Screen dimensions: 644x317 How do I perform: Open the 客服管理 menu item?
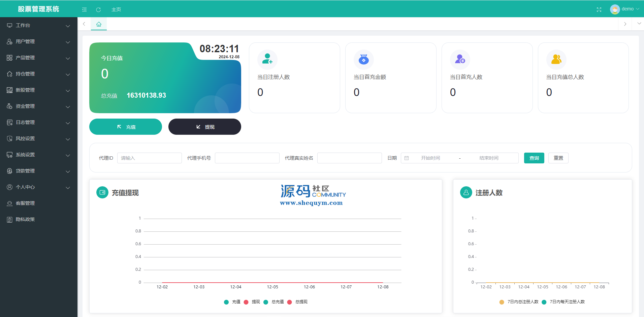(25, 203)
